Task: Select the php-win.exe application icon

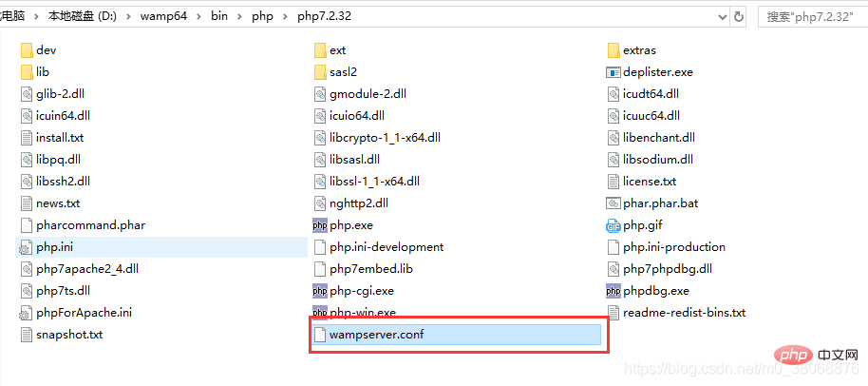Action: point(320,313)
